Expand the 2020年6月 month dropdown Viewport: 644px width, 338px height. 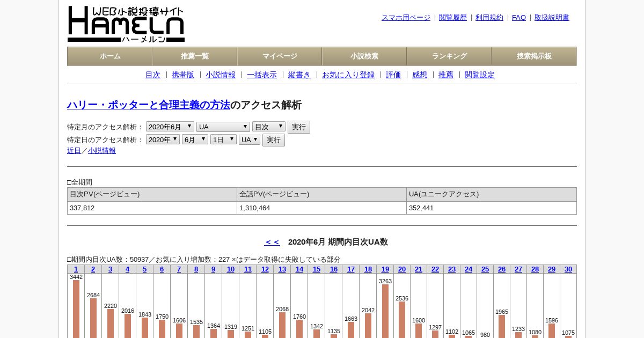pos(170,127)
